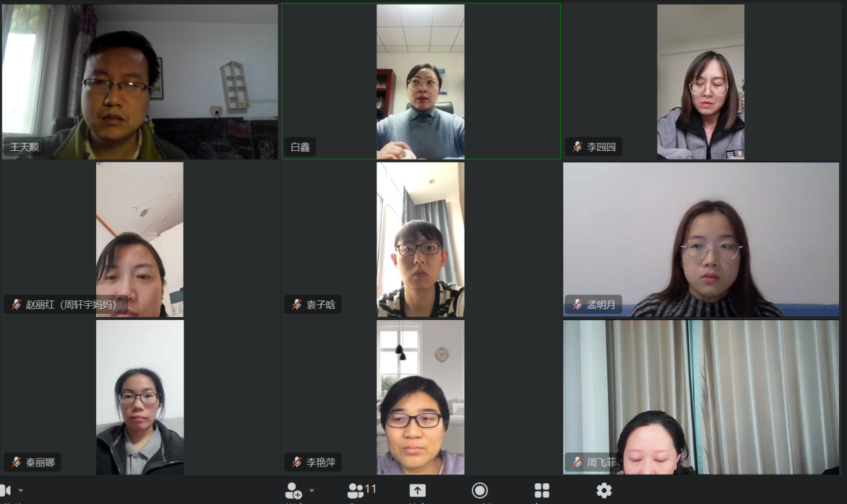Toggle muted microphone icon for 秦丽娜
Image resolution: width=847 pixels, height=504 pixels.
click(x=16, y=462)
